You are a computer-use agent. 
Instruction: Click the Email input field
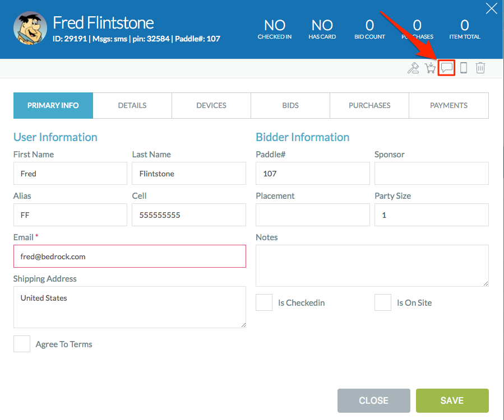130,256
